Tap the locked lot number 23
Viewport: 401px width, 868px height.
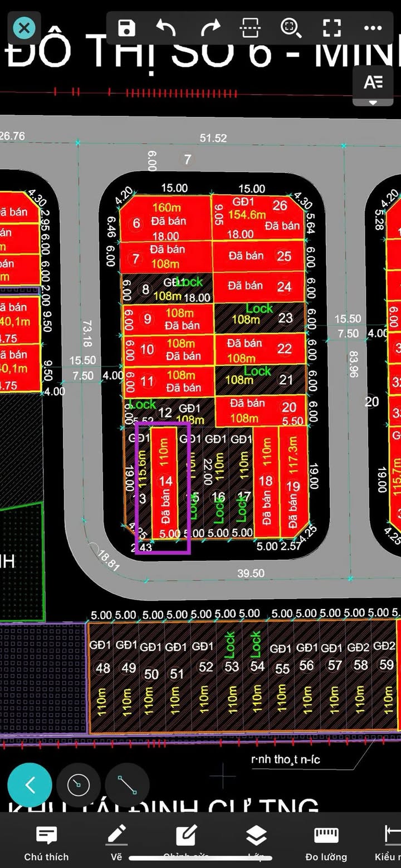[285, 318]
